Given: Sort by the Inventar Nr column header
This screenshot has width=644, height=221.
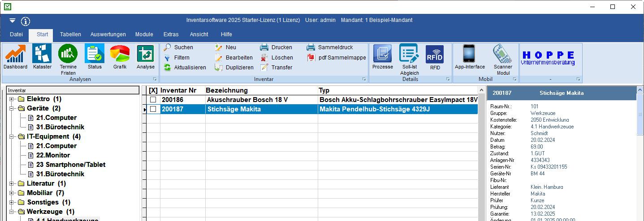Looking at the screenshot, I should pos(182,90).
